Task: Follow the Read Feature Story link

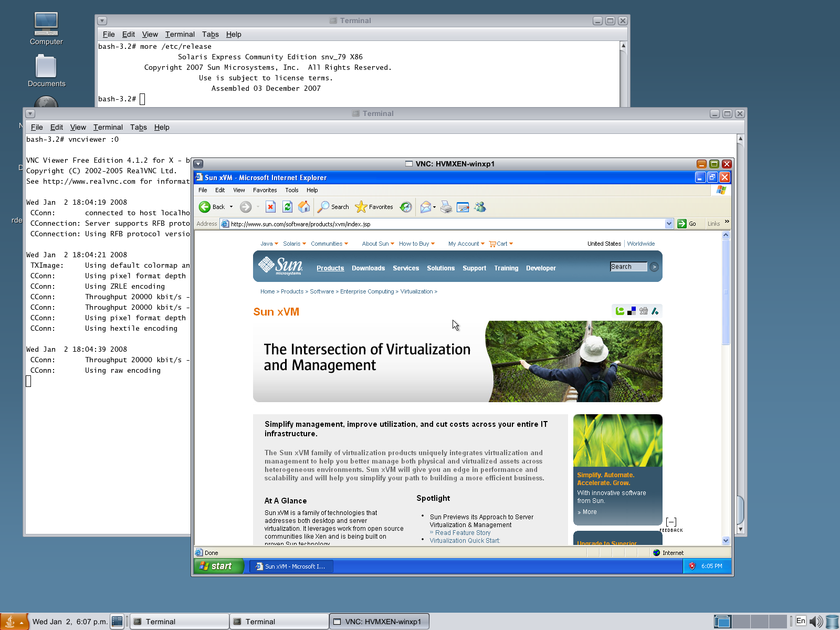Action: 463,532
